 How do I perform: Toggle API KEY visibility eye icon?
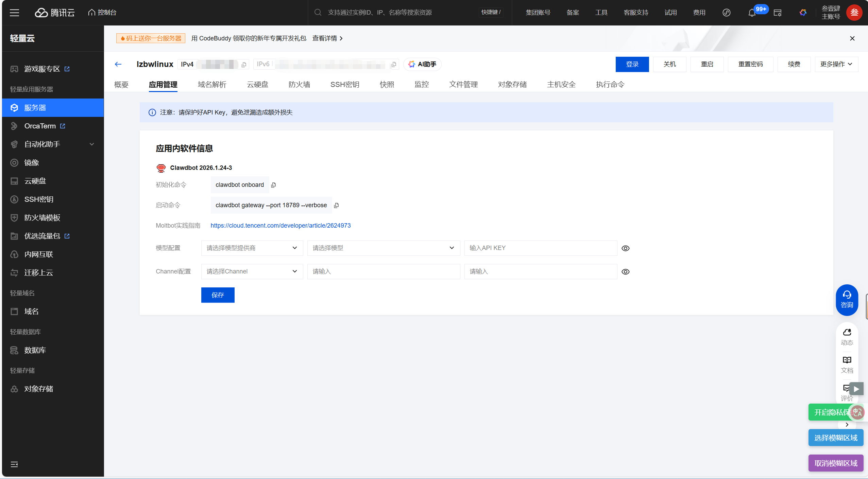pos(625,248)
